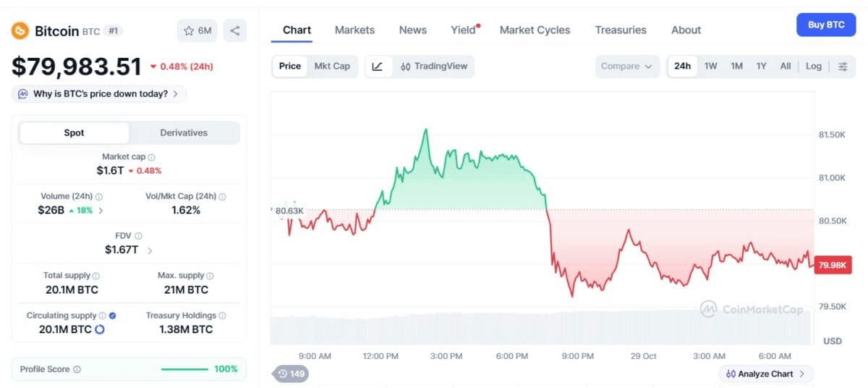Click the share icon next to watchlist
This screenshot has width=868, height=388.
[x=235, y=30]
